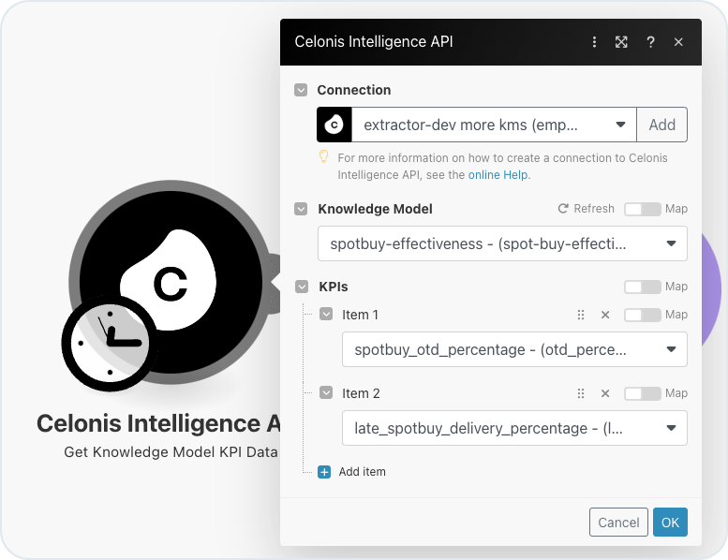Screen dimensions: 728x560
Task: Click the Celonis module clock icon on the canvas
Action: pos(110,344)
